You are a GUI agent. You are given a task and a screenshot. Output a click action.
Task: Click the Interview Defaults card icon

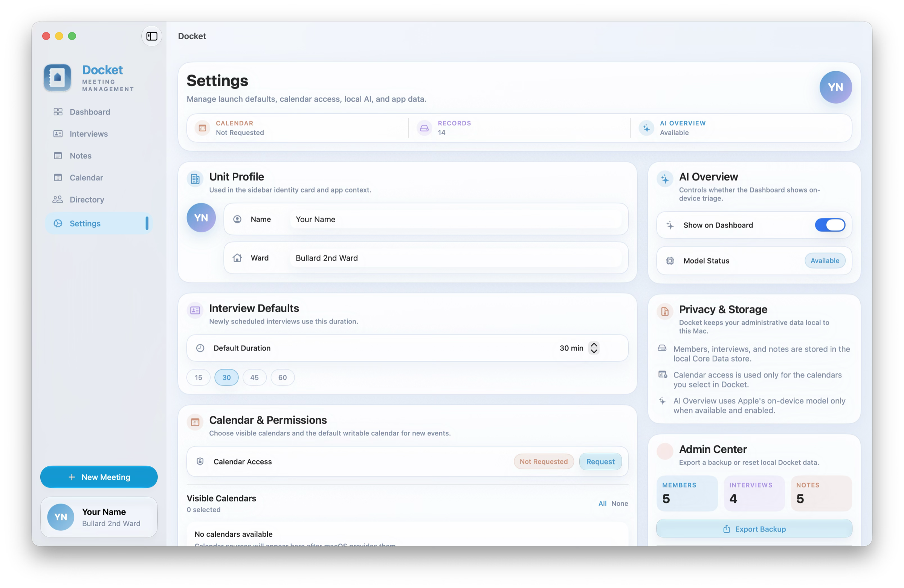195,310
